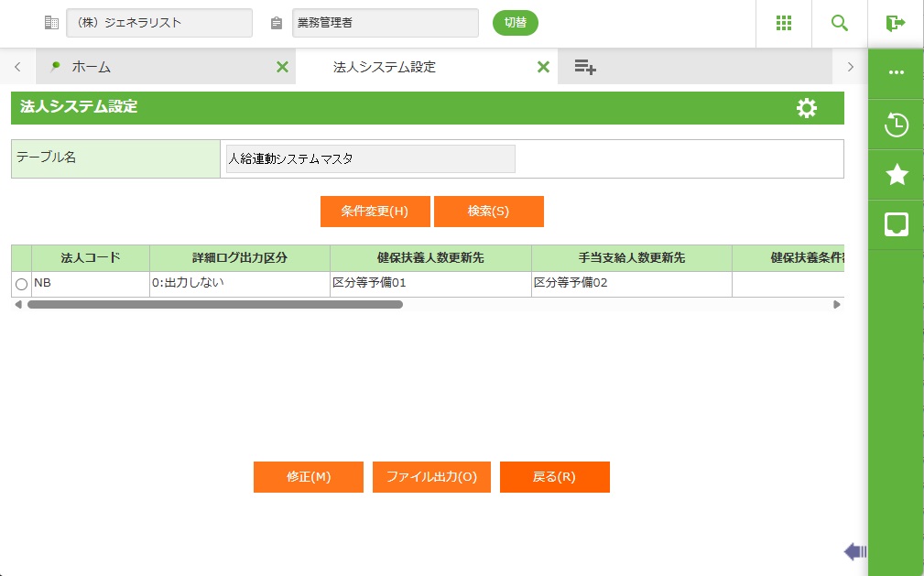Click the テーブル名 input field
Screen dimensions: 924x576
[x=370, y=158]
